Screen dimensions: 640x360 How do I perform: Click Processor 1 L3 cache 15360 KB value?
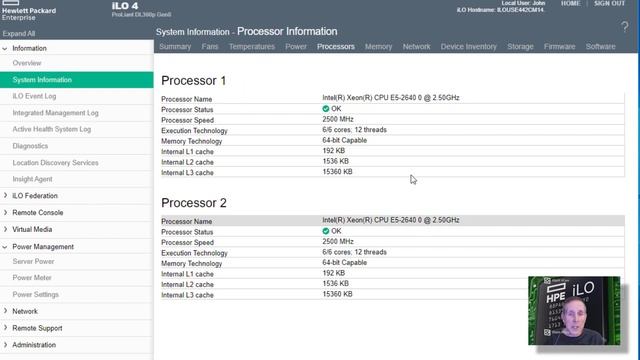click(337, 172)
